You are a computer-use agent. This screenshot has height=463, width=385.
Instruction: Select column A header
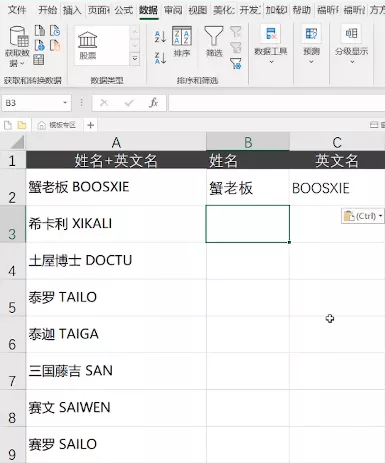[116, 142]
